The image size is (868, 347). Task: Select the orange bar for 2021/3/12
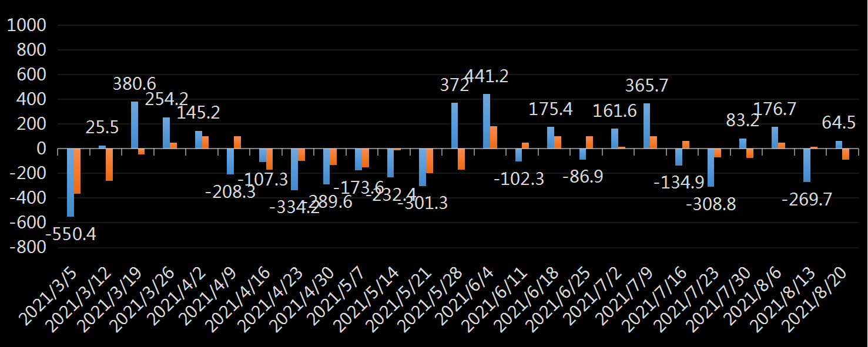tap(109, 165)
